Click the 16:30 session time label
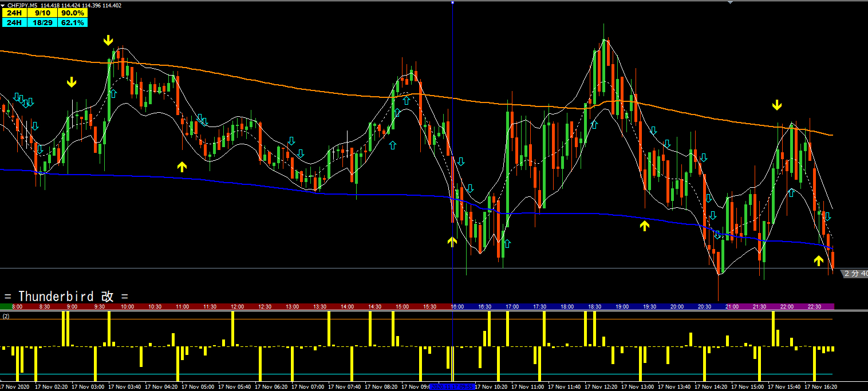The width and height of the screenshot is (868, 391). [484, 307]
